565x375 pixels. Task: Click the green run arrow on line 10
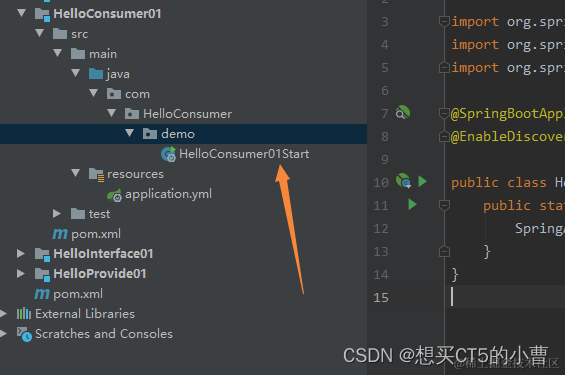(422, 181)
